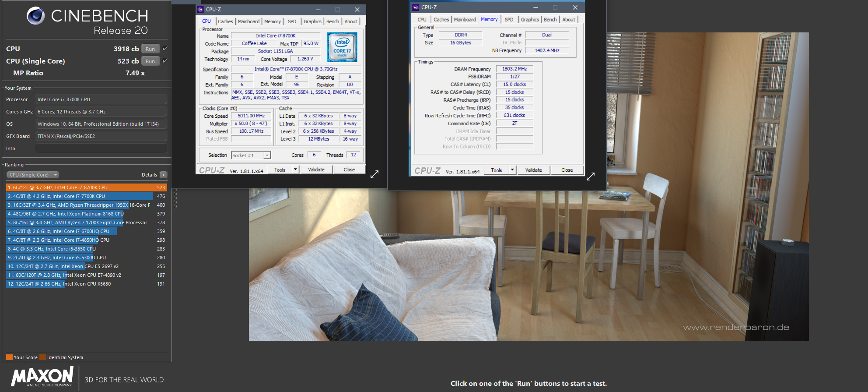Click Tools button in left CPU-Z
The height and width of the screenshot is (392, 868).
280,170
